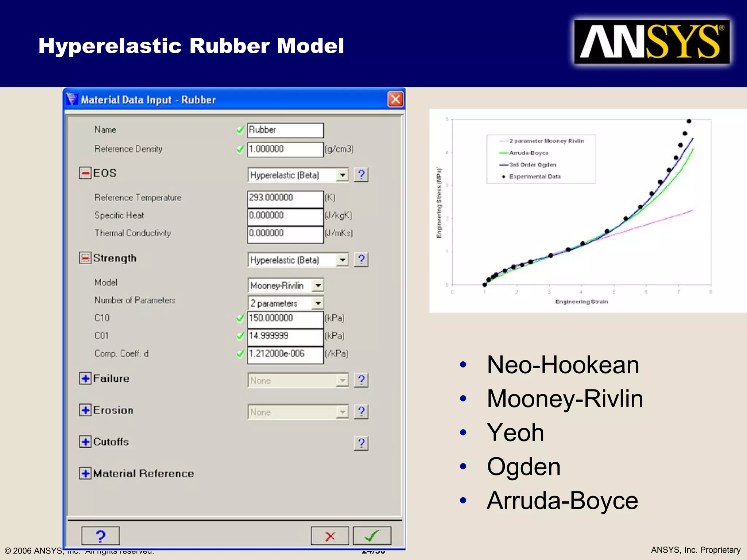This screenshot has height=560, width=747.
Task: Click the Reference Temperature field
Action: coord(285,199)
